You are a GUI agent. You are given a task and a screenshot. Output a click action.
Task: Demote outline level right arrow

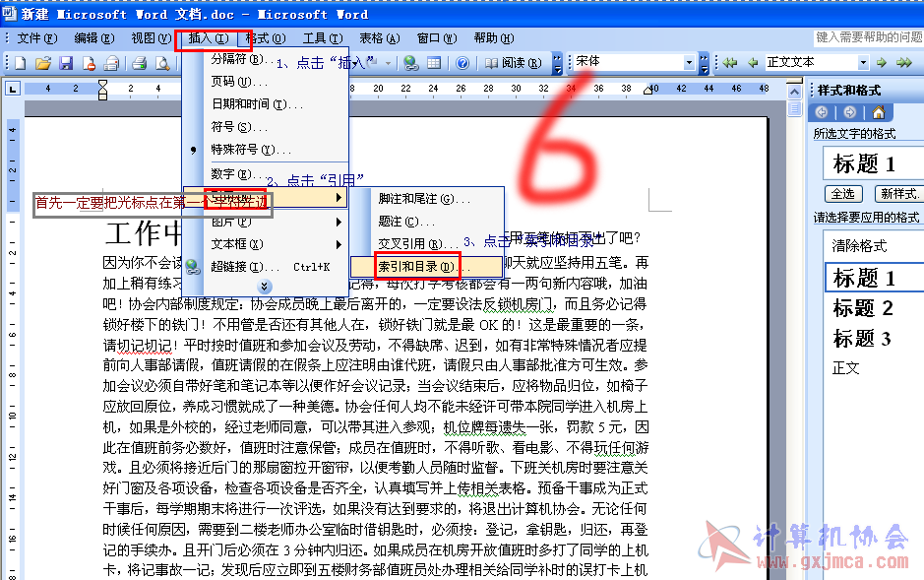[x=882, y=62]
